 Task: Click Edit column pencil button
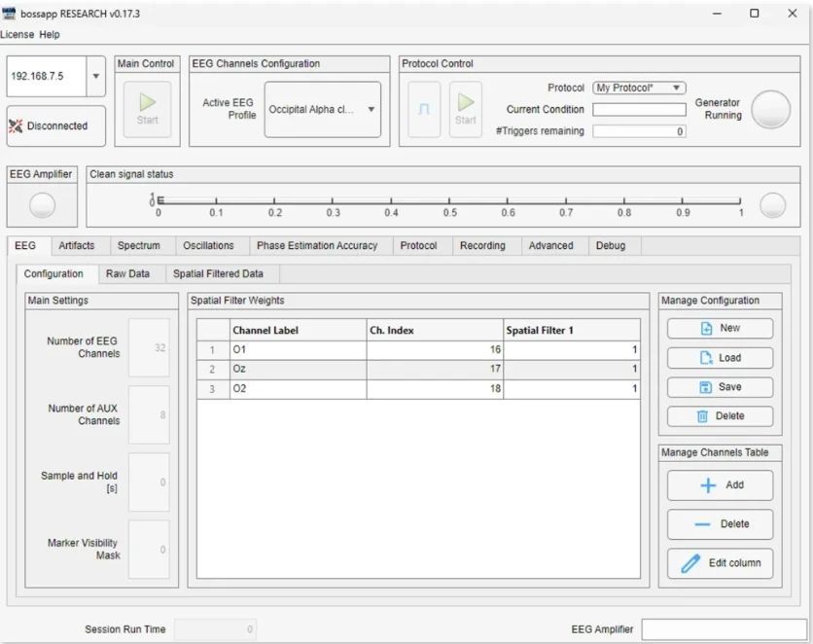tap(691, 564)
